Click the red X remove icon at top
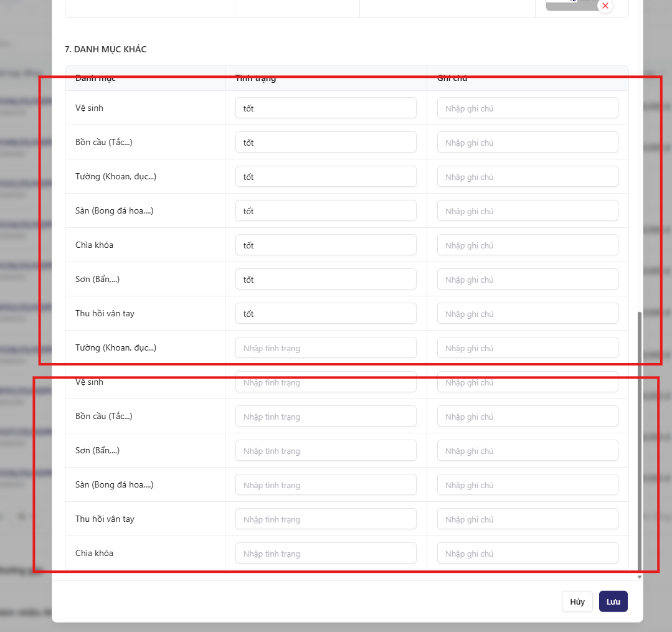This screenshot has width=672, height=632. click(605, 6)
